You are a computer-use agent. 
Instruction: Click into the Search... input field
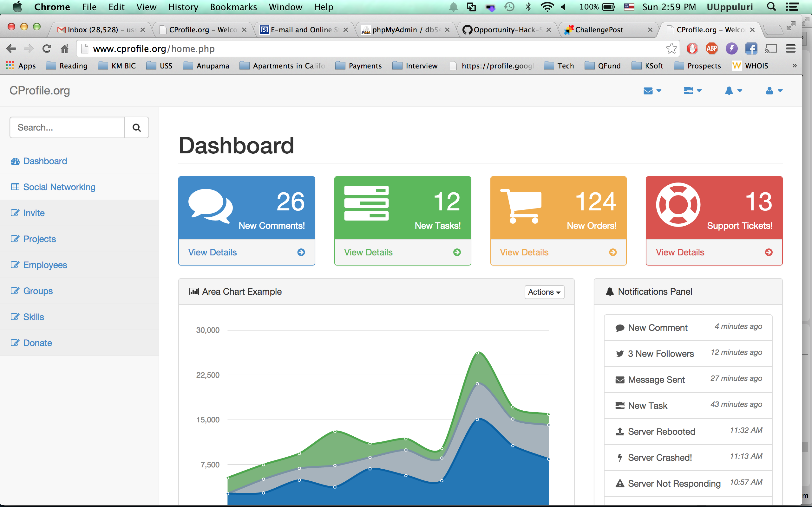click(x=67, y=127)
